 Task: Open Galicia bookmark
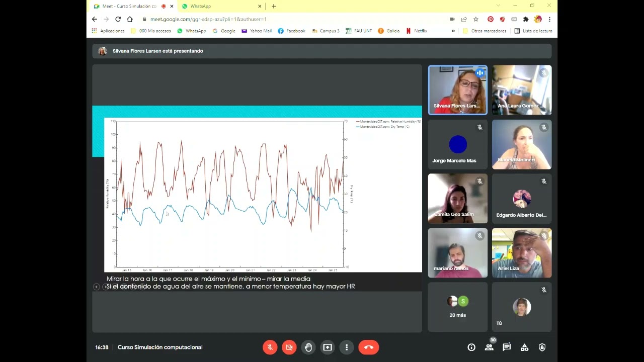click(388, 31)
